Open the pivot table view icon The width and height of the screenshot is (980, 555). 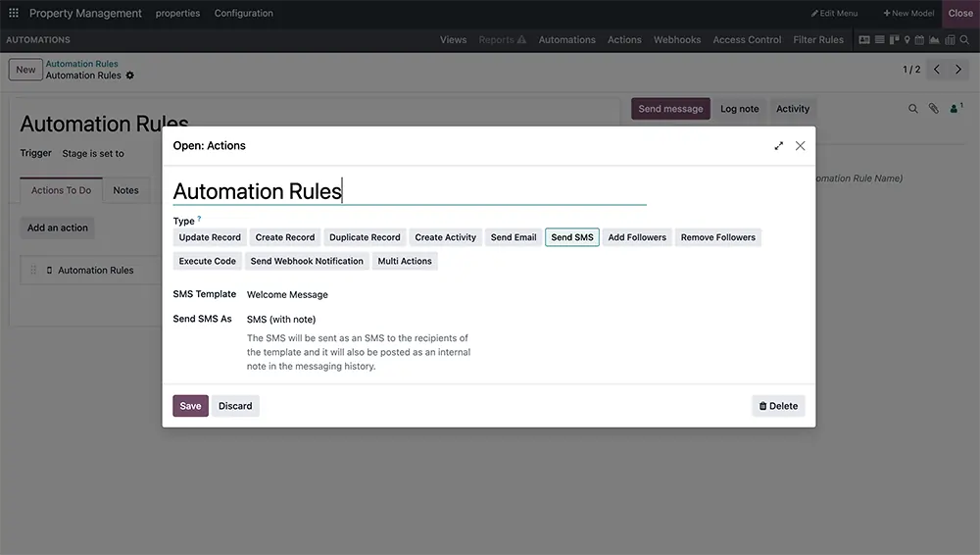[950, 39]
